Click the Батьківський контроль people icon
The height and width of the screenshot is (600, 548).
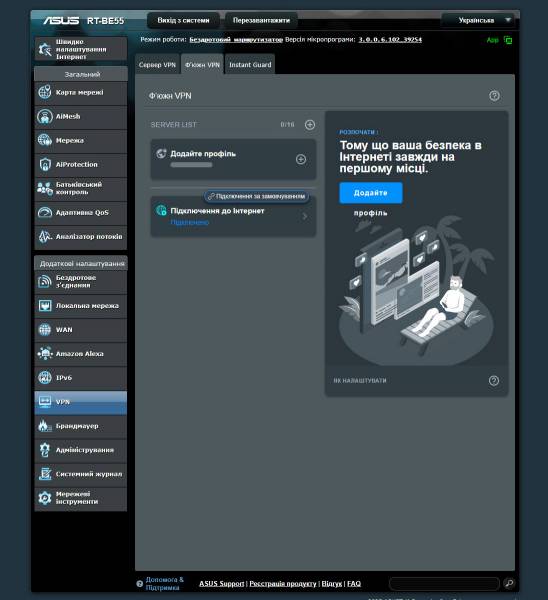45,188
